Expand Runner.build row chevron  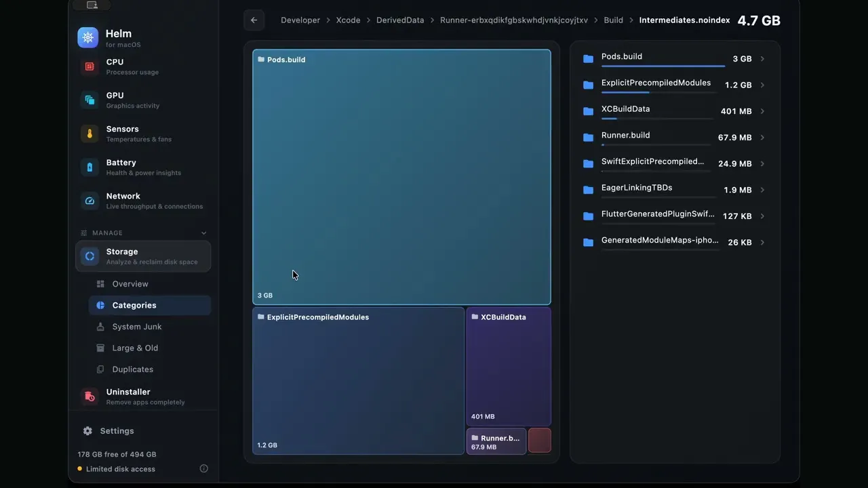click(762, 138)
